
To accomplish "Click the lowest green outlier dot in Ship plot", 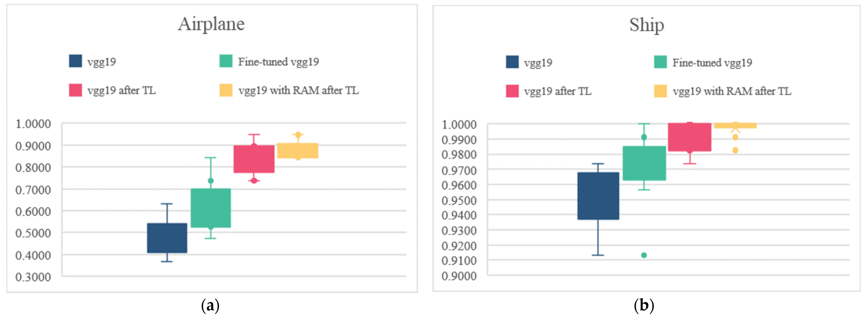I will click(644, 255).
